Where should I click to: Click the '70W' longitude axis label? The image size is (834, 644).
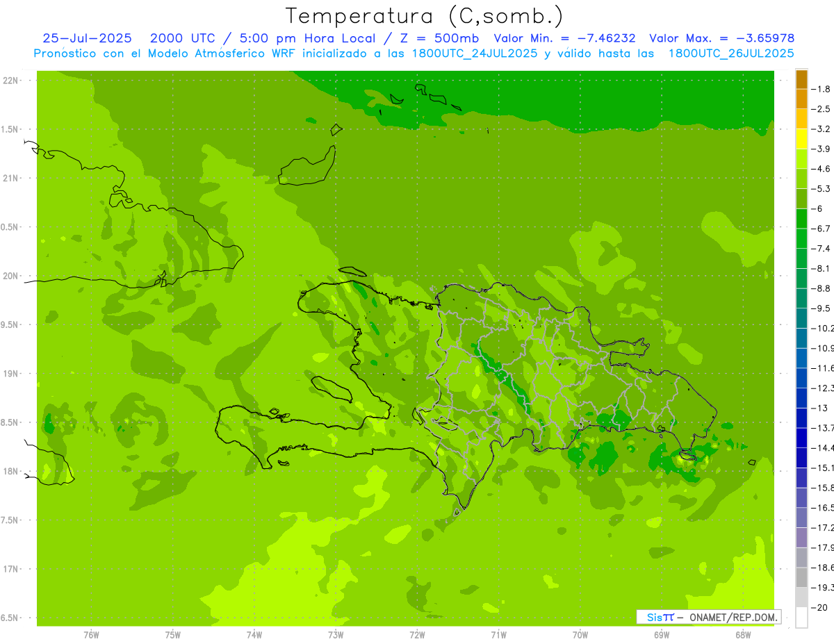click(x=580, y=635)
